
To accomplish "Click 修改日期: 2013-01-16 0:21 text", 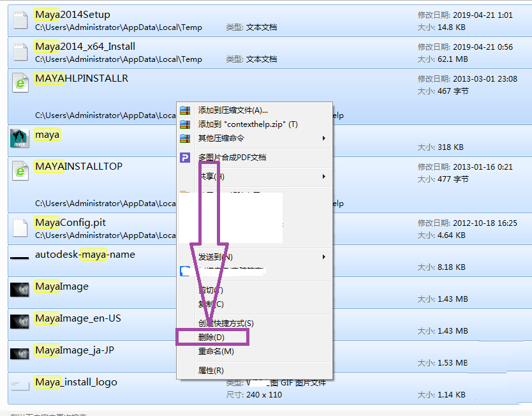I will (x=465, y=167).
